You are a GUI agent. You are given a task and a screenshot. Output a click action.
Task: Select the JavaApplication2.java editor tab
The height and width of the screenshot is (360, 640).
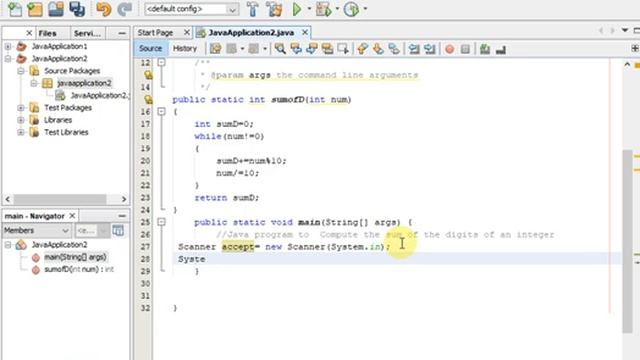coord(251,33)
